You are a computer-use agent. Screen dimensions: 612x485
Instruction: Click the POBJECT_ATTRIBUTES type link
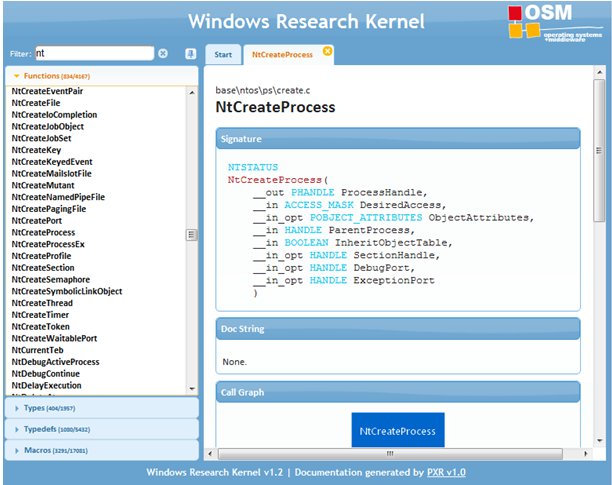[x=366, y=217]
